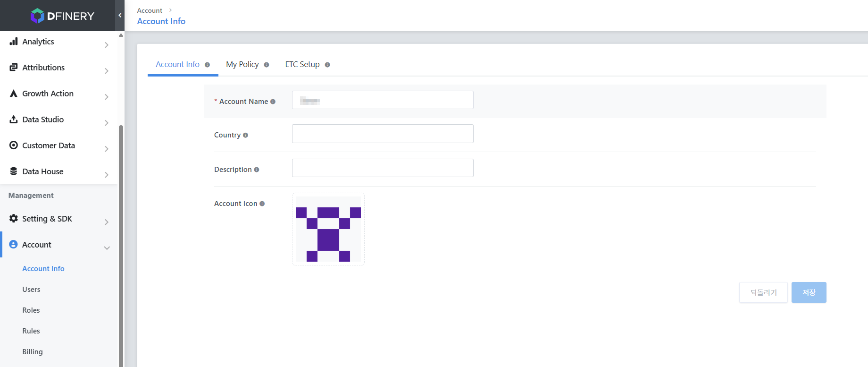Viewport: 868px width, 367px height.
Task: Click the info icon beside My Policy tab
Action: pos(267,65)
